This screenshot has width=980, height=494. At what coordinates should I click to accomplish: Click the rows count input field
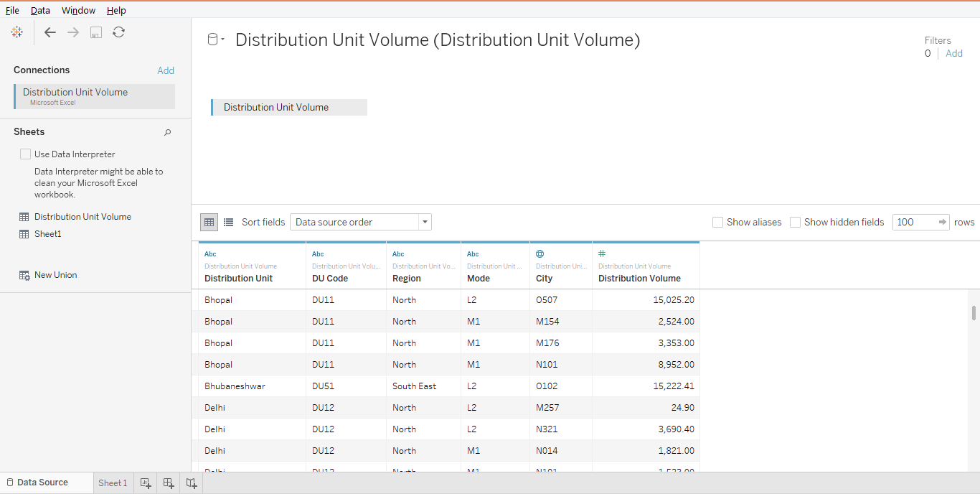click(914, 223)
